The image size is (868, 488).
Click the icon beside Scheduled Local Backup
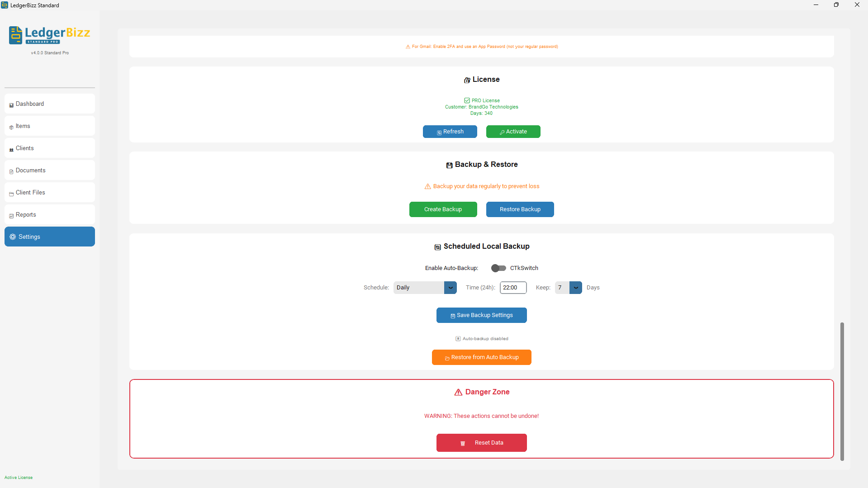pyautogui.click(x=437, y=247)
